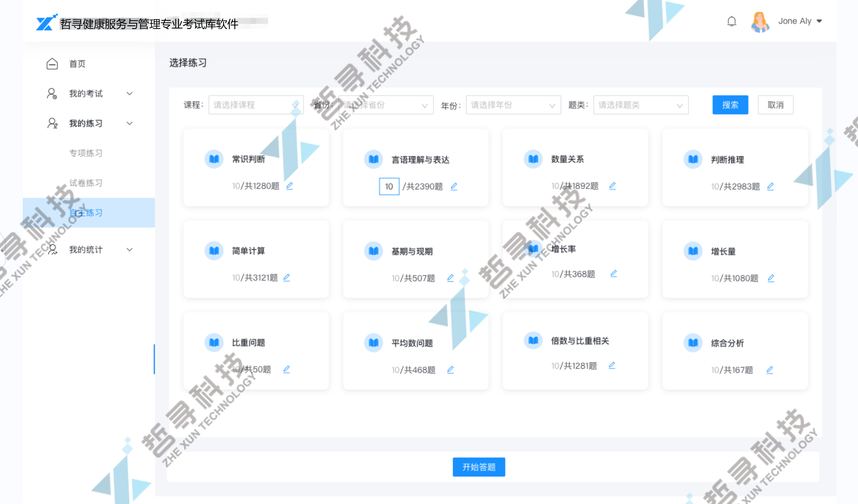Edit question count for 增长率
Viewport: 858px width, 504px height.
614,274
